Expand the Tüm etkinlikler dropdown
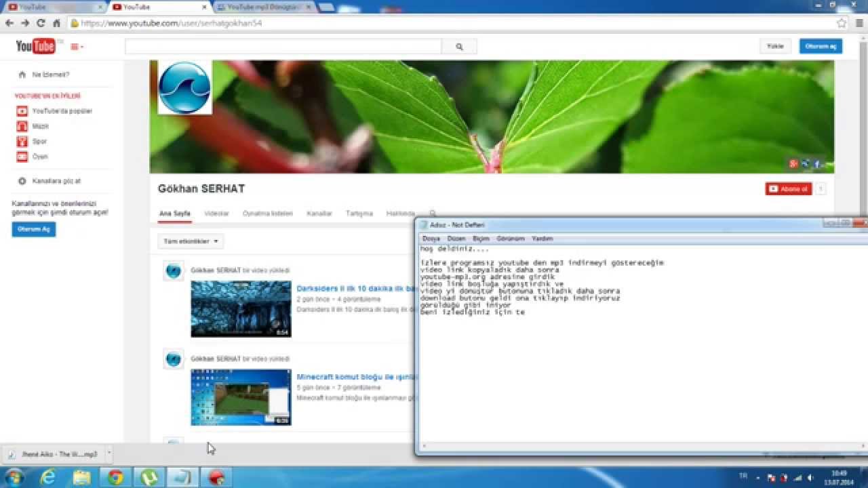Viewport: 868px width, 488px height. [x=191, y=241]
